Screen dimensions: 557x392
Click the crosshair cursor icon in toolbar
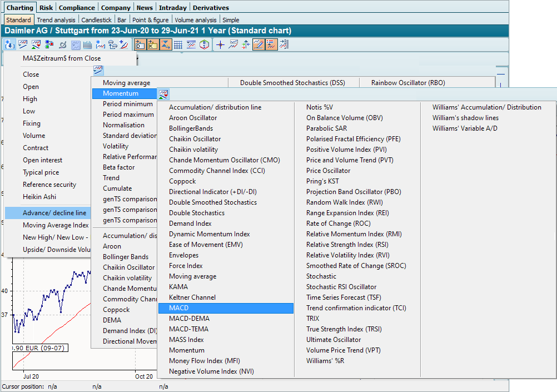point(220,45)
